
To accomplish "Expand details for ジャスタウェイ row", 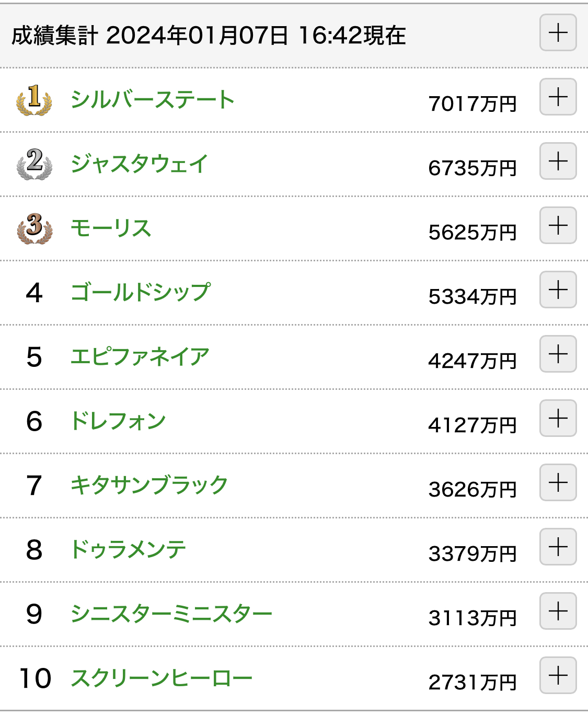I will [558, 161].
